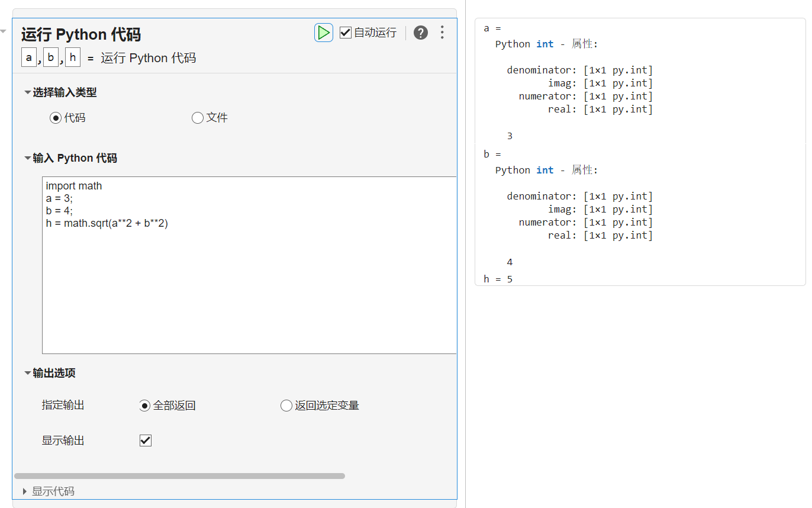The image size is (812, 508).
Task: Click the 'a = 3;' code line
Action: click(59, 198)
